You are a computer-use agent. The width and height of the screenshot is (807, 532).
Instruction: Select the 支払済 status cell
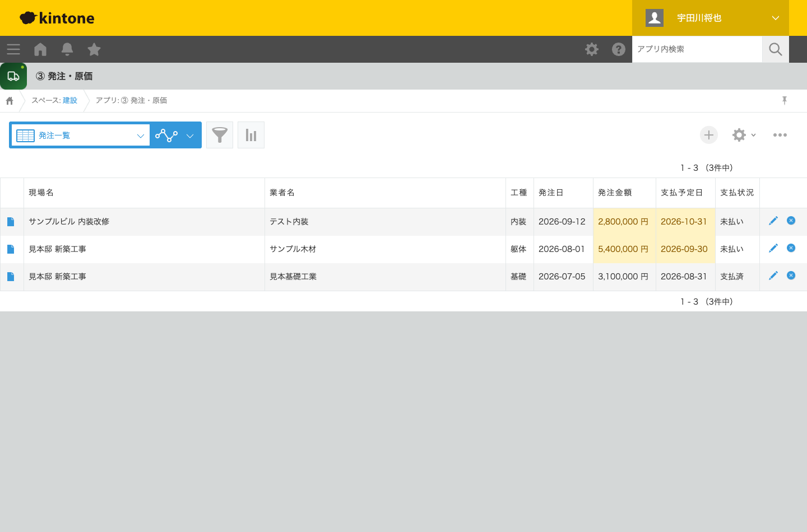738,277
